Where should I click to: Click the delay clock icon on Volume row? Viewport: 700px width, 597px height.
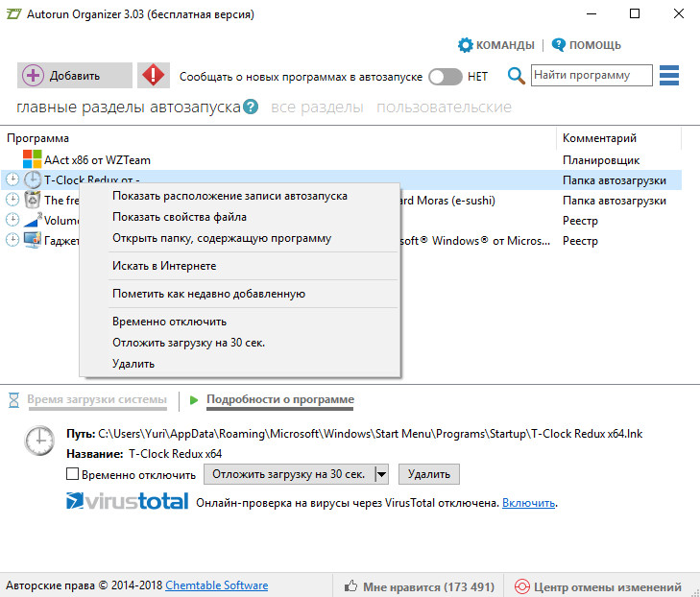12,220
